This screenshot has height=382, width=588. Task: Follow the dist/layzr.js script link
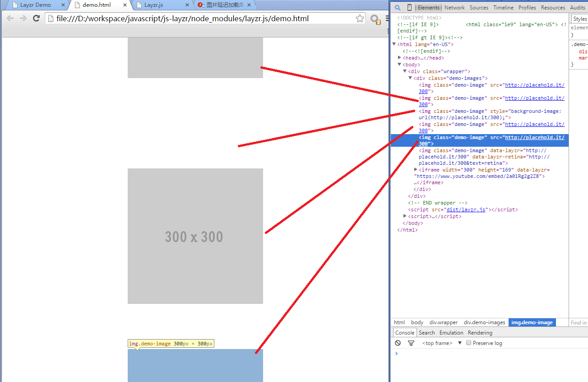coord(466,210)
